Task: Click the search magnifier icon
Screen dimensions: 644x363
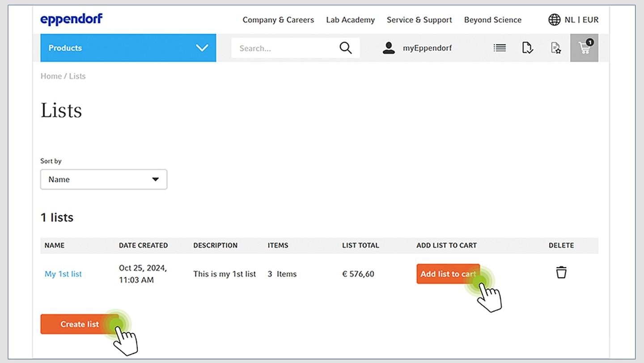Action: point(345,48)
